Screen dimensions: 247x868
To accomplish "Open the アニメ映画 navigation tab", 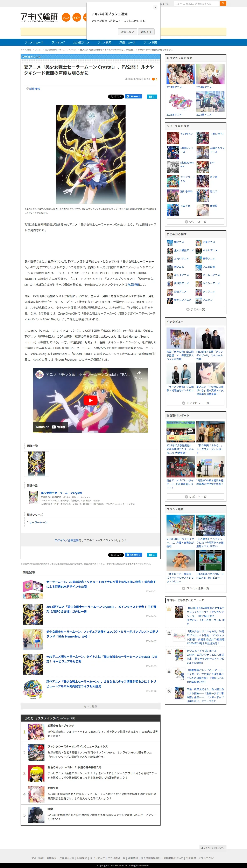I will (150, 42).
